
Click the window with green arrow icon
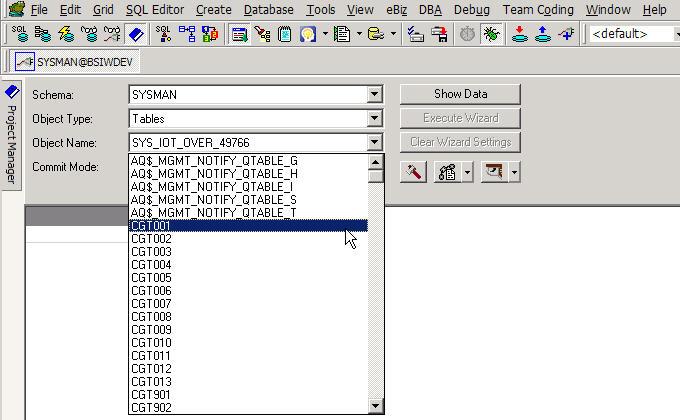coord(239,34)
